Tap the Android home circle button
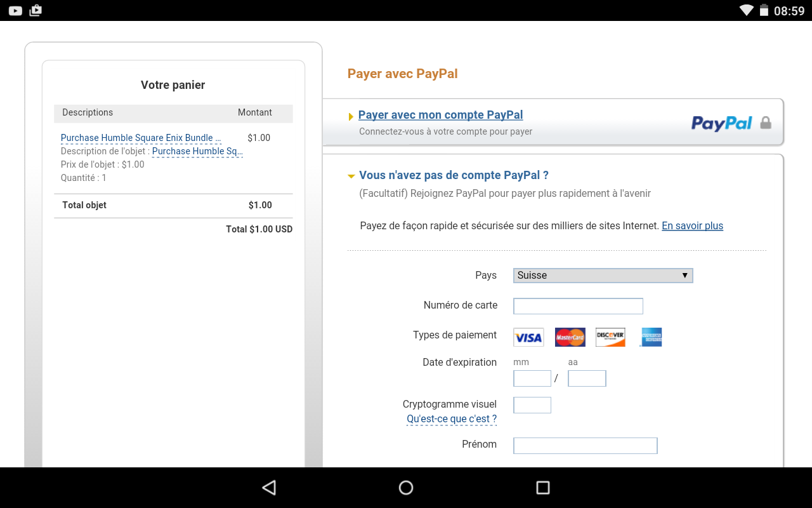The image size is (812, 508). pos(406,487)
